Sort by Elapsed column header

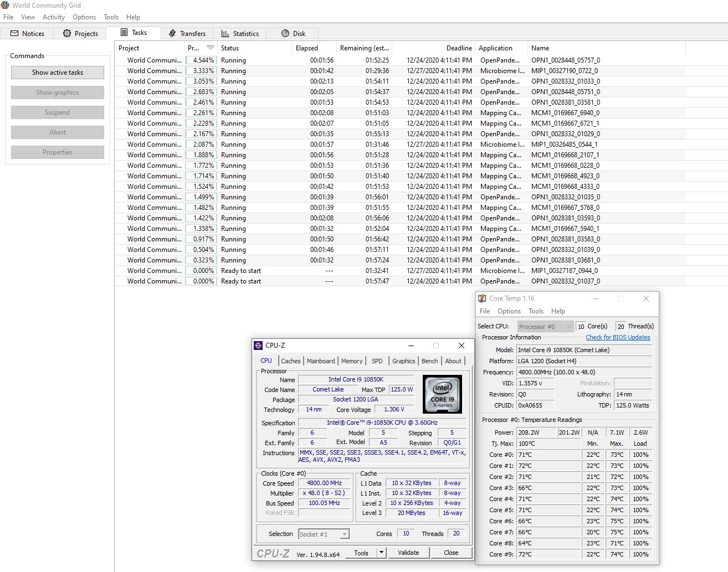(x=314, y=48)
